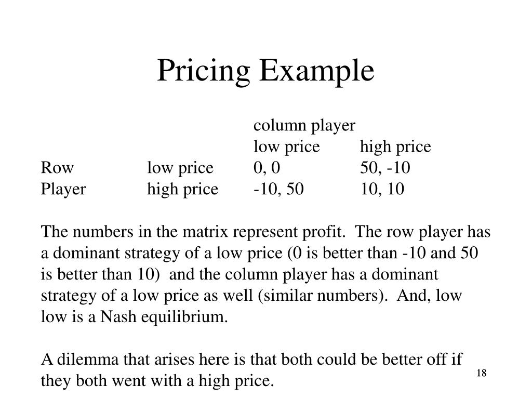Select the 10, 10 payoff cell
Screen dimensions: 532x399
click(382, 189)
